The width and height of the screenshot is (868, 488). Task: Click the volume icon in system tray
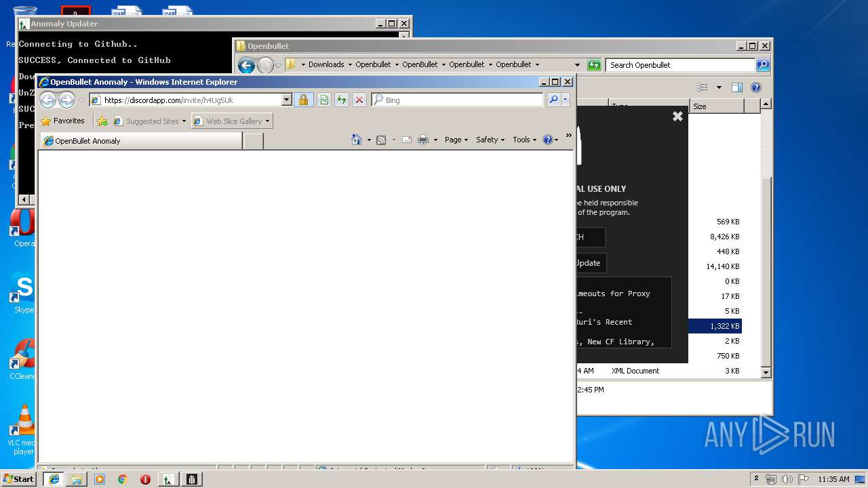[x=787, y=479]
